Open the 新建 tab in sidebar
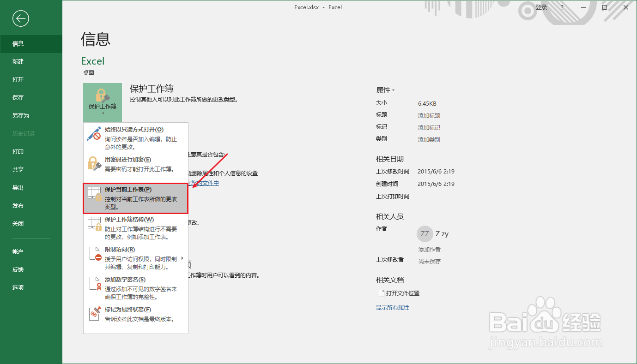 31,62
